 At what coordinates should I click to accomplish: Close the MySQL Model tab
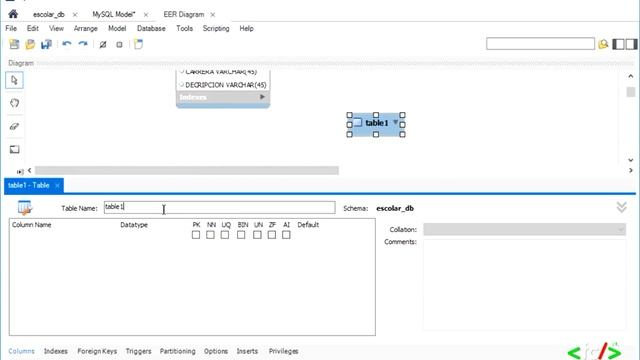[146, 15]
